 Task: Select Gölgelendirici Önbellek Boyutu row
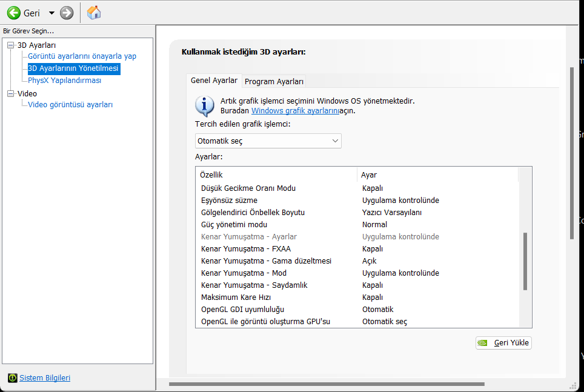click(x=357, y=213)
